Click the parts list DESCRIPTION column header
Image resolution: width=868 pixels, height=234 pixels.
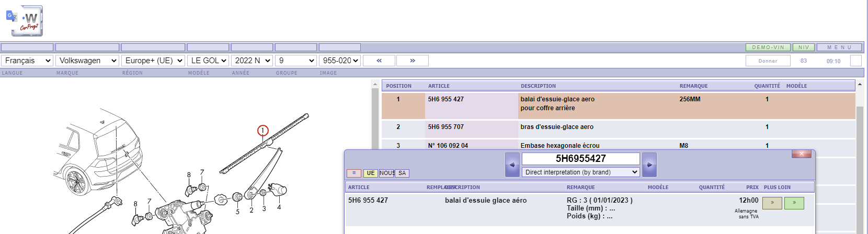[538, 86]
